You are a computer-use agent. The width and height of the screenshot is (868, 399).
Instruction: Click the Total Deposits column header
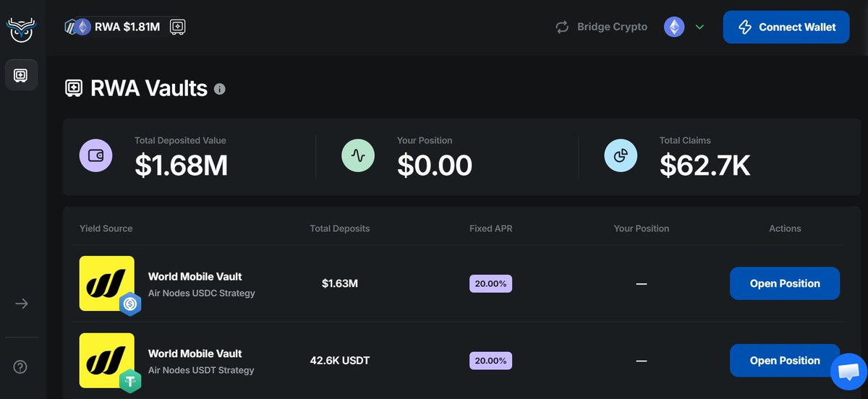[x=340, y=228]
